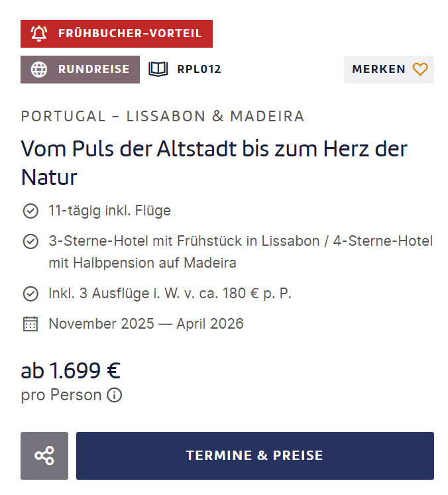
Task: Click the bell icon in Frühbucher-Vorteil badge
Action: point(39,33)
